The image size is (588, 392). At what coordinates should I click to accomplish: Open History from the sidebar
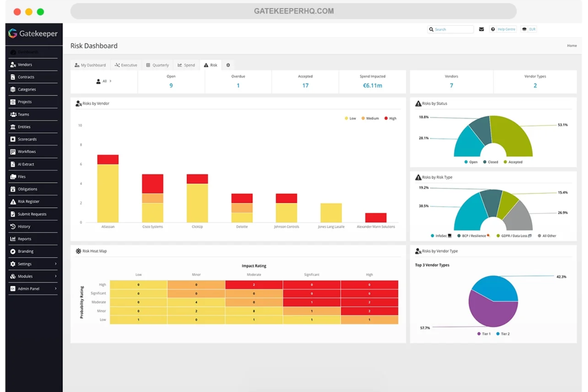pos(24,226)
